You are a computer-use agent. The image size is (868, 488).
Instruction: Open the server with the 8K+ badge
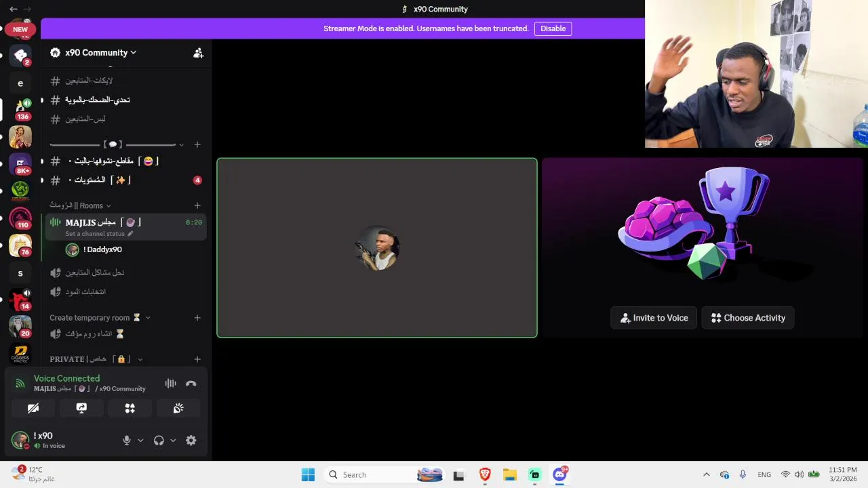click(x=20, y=163)
